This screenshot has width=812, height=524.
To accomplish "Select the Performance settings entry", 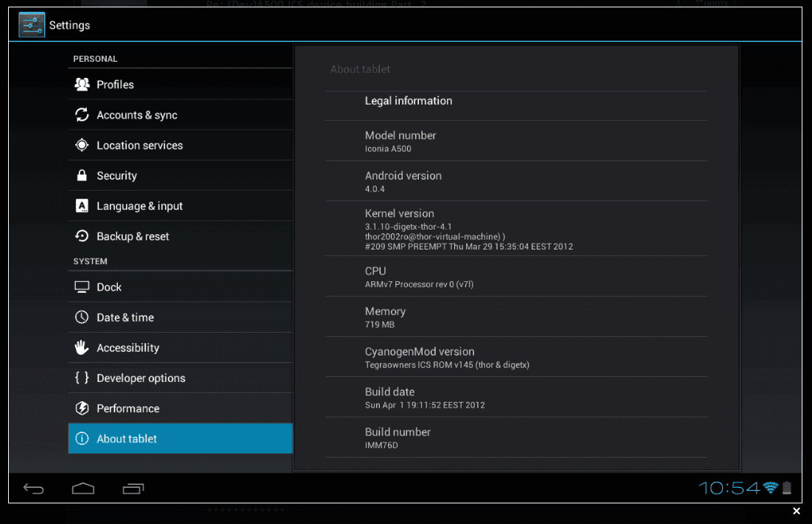I will pos(180,408).
